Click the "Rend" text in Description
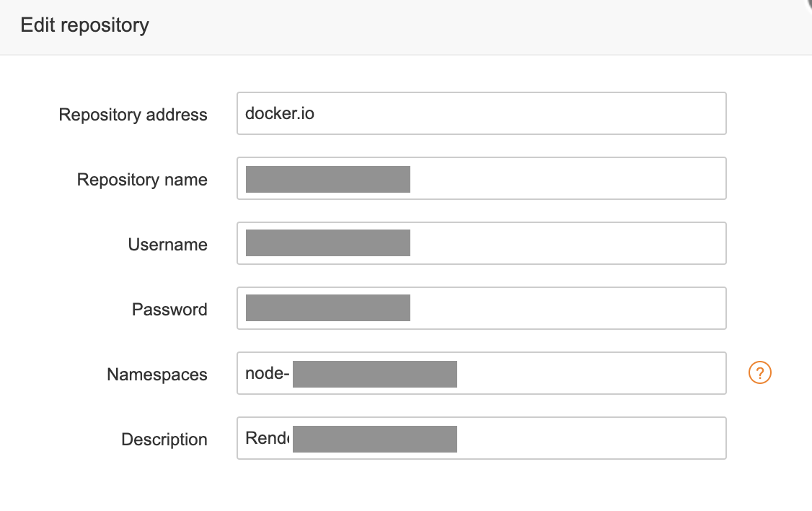 pyautogui.click(x=268, y=438)
